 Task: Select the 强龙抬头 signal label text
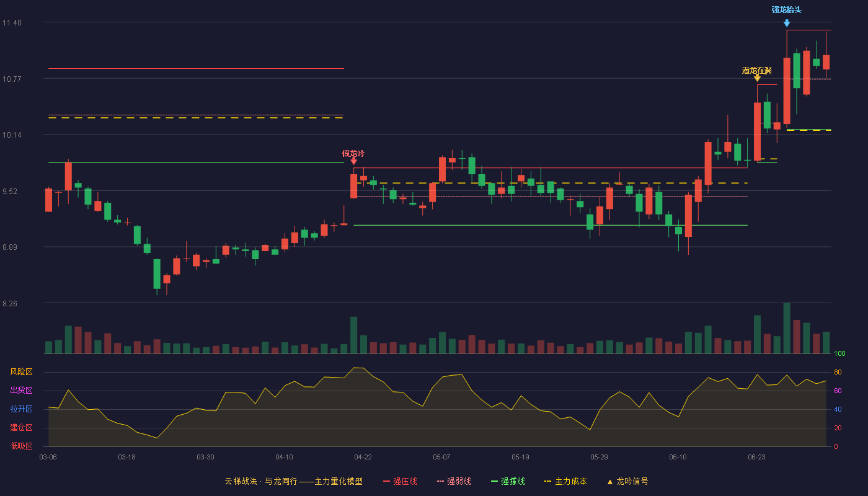point(787,10)
